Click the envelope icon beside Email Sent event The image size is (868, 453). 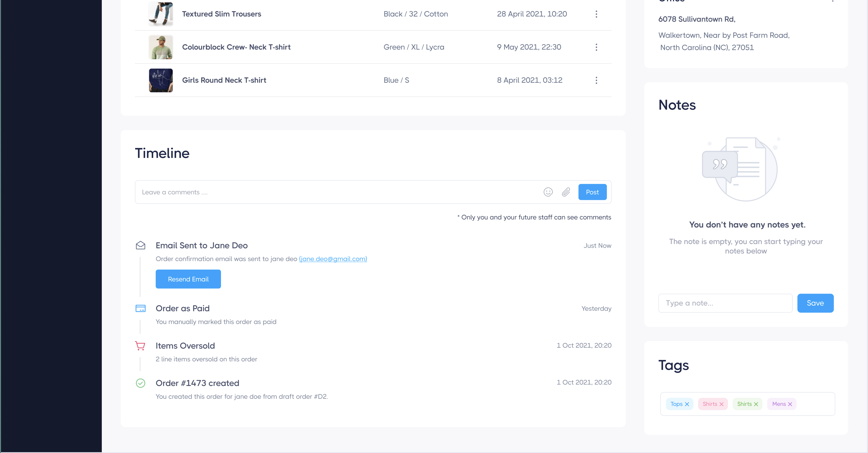pyautogui.click(x=141, y=245)
